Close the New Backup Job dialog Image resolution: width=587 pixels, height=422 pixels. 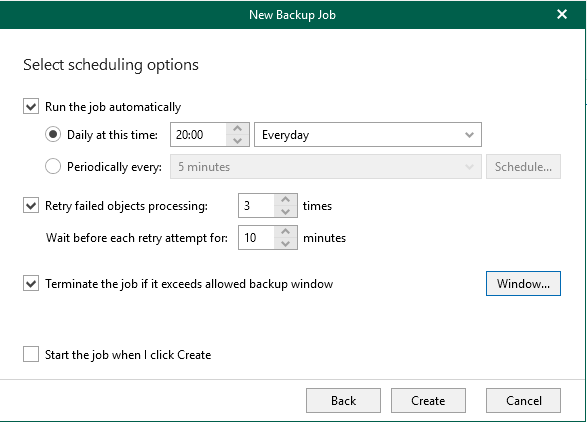562,14
